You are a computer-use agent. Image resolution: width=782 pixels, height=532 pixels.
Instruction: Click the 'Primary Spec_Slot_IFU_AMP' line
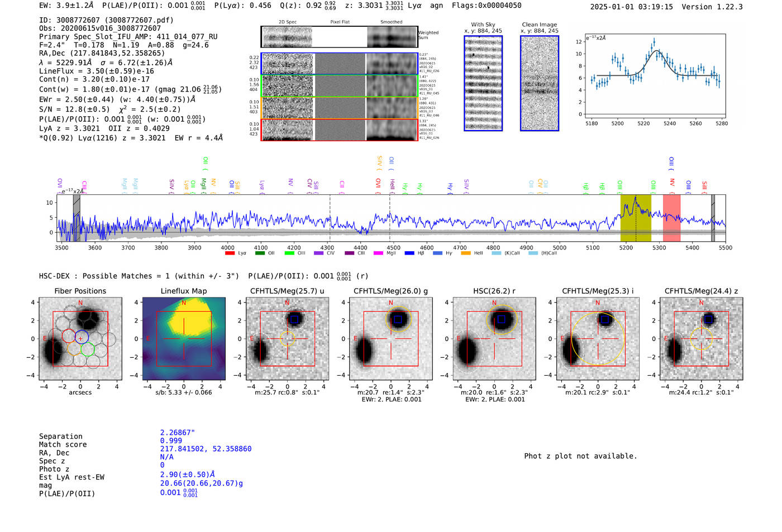point(128,37)
